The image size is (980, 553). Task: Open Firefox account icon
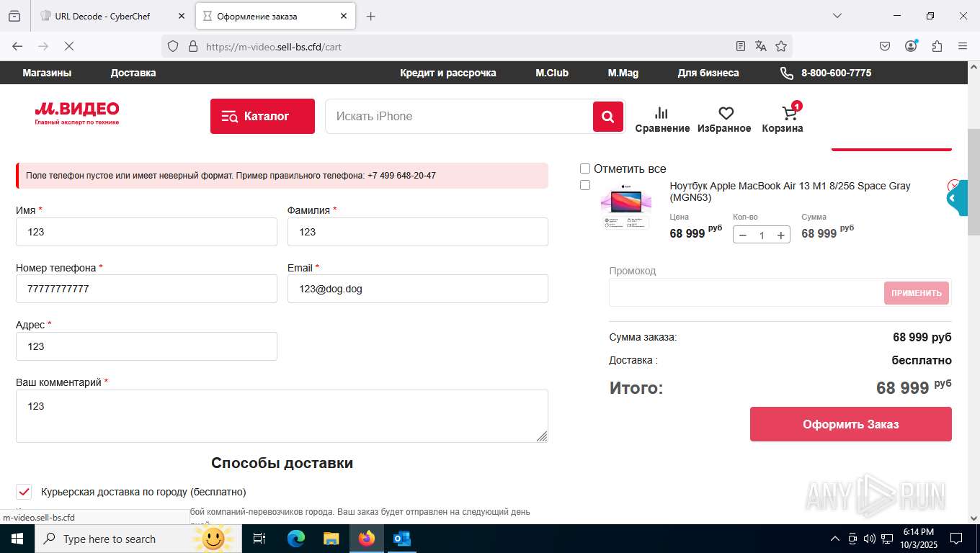[911, 46]
